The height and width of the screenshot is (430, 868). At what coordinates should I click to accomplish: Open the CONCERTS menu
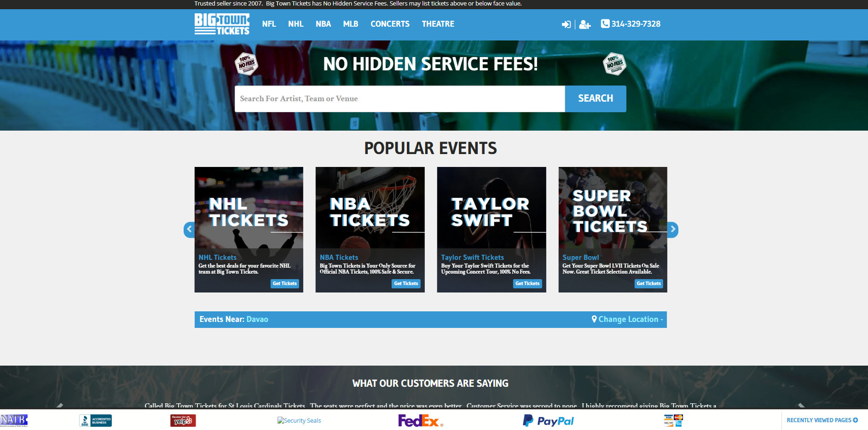pos(390,24)
